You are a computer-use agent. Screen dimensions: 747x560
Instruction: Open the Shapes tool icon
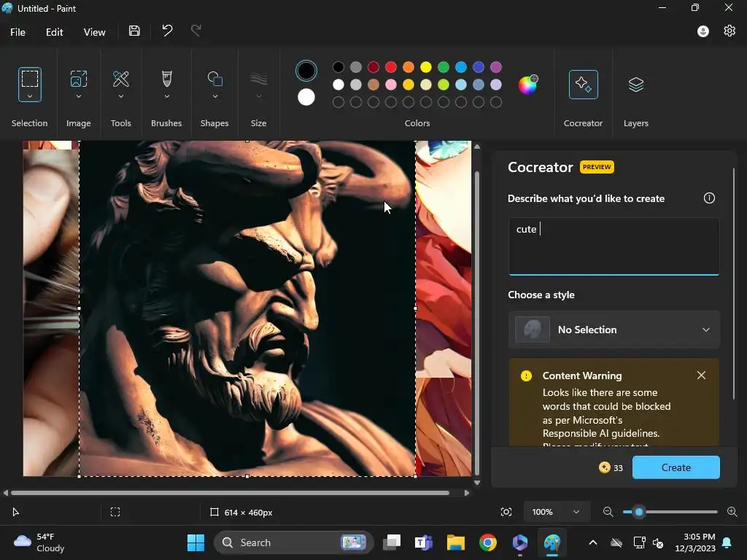pos(215,79)
